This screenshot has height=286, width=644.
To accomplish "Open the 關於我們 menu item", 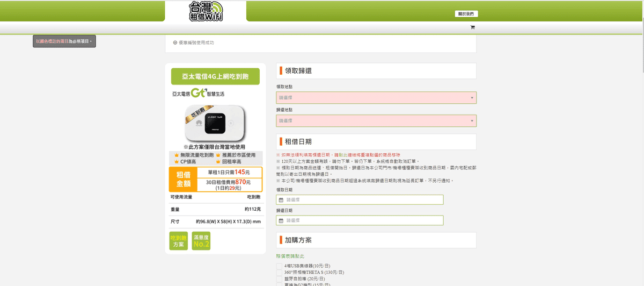I will click(x=466, y=14).
